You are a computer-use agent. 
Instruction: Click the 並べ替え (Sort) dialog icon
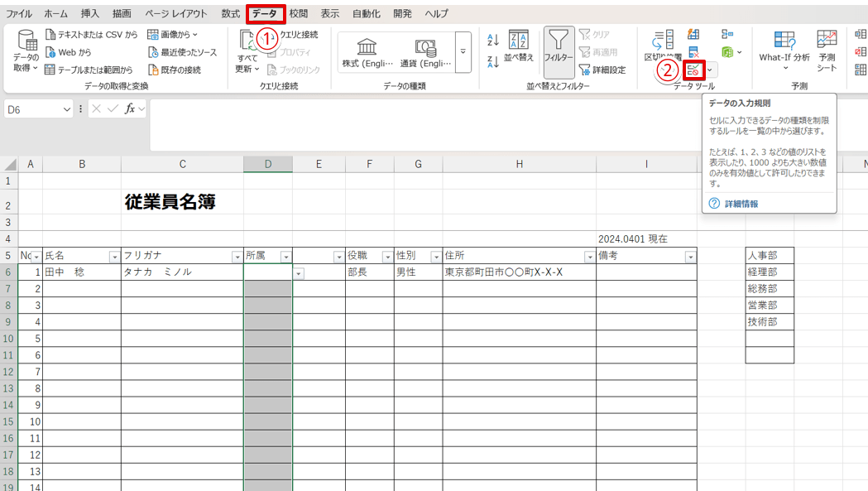coord(519,47)
